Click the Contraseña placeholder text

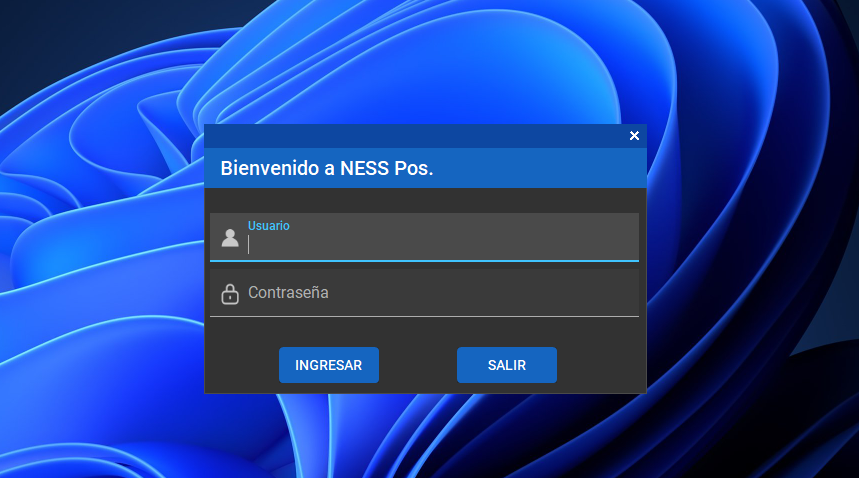coord(288,293)
